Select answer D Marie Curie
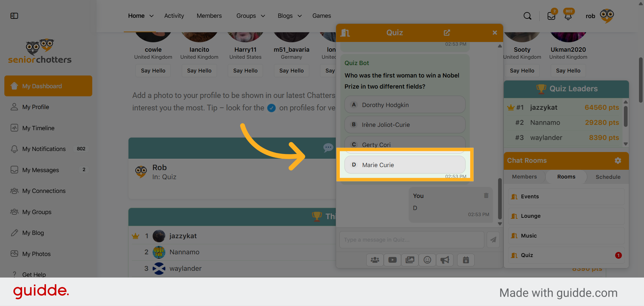 pos(405,165)
